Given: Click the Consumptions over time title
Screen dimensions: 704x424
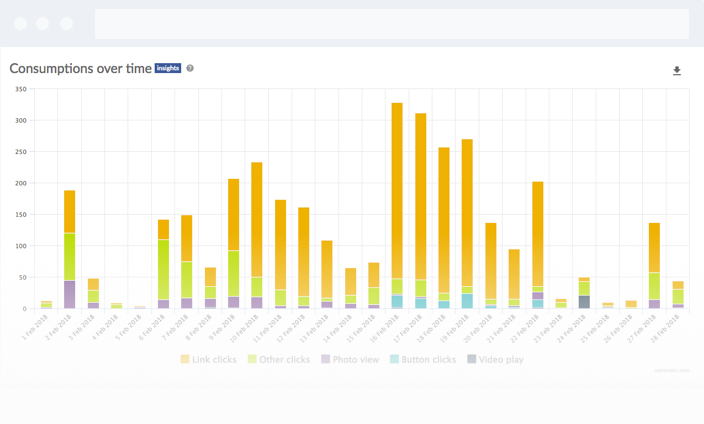Looking at the screenshot, I should pos(80,69).
